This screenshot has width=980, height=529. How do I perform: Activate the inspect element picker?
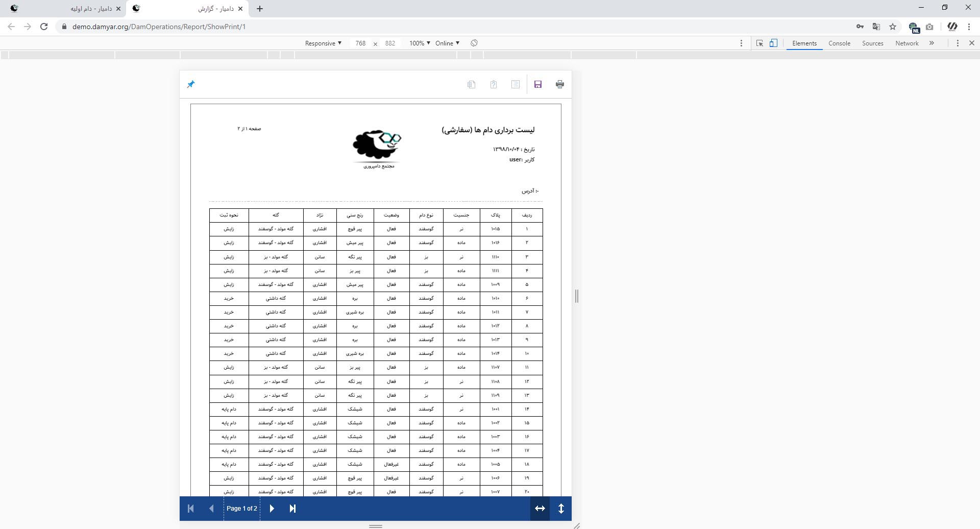759,43
